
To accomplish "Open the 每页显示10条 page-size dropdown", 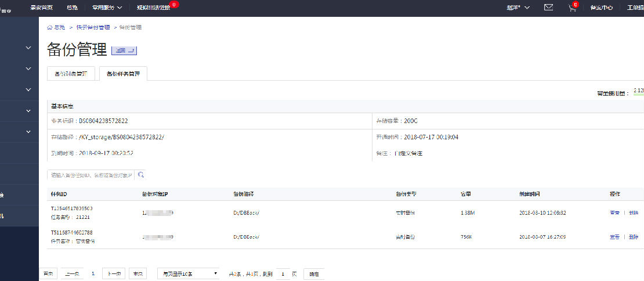I will 189,273.
